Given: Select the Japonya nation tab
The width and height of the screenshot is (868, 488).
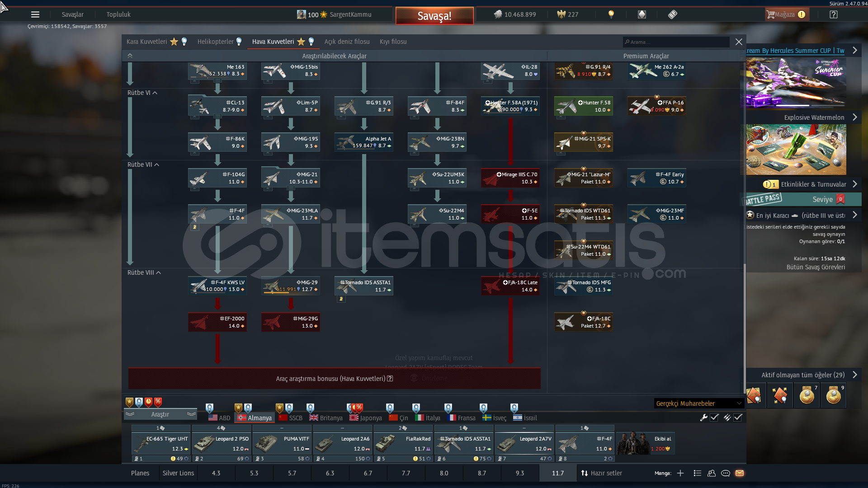Looking at the screenshot, I should pos(366,418).
